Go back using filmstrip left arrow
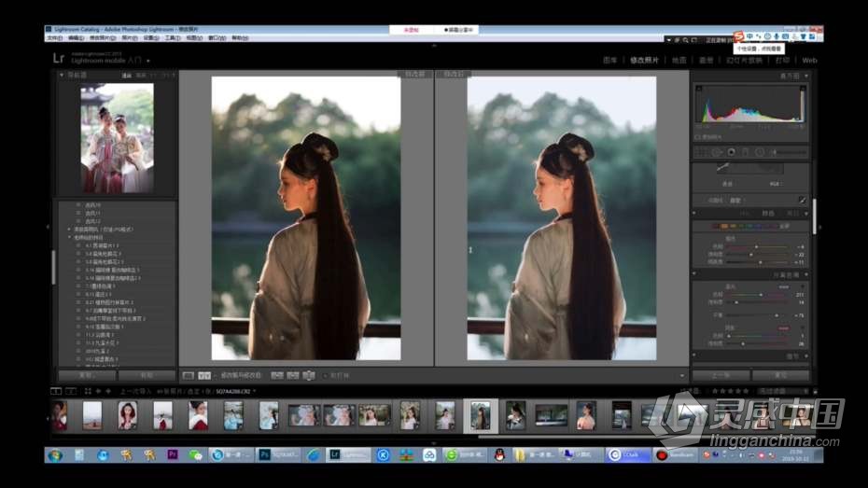The width and height of the screenshot is (868, 488). [x=99, y=391]
